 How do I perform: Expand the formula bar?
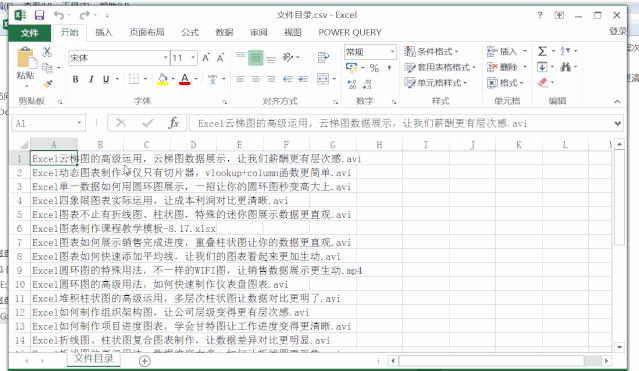[x=618, y=123]
